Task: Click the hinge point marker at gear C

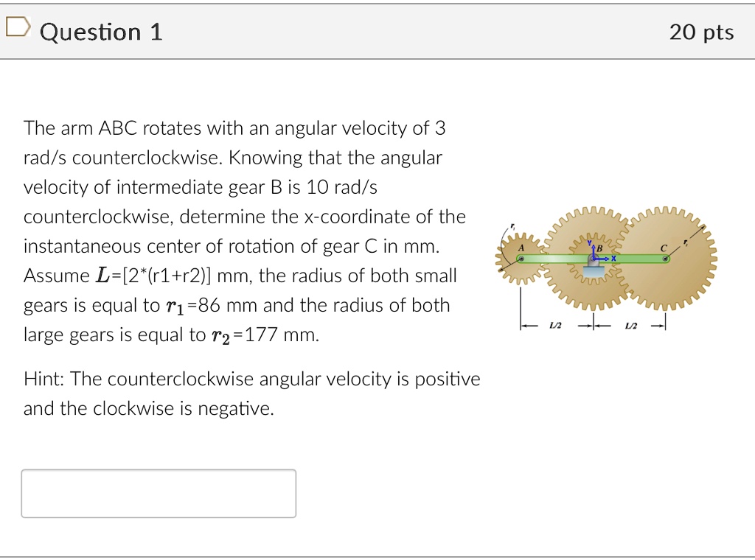Action: [665, 259]
